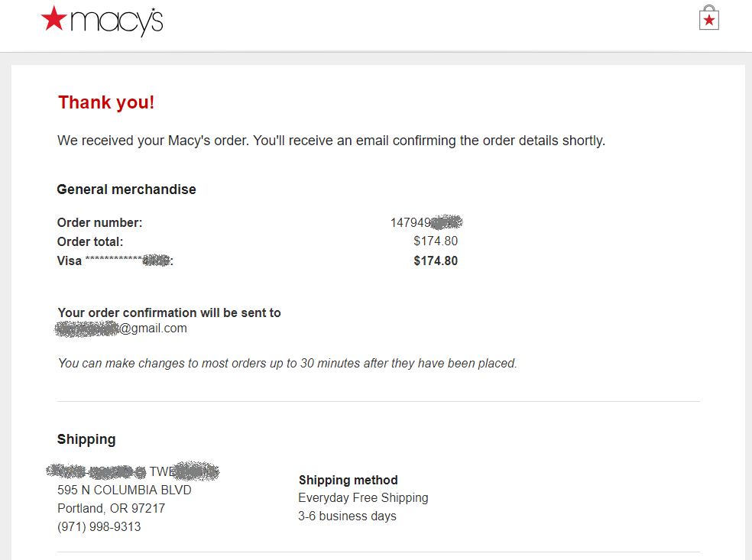Click the "Shipping" section heading
Image resolution: width=752 pixels, height=560 pixels.
click(x=86, y=439)
